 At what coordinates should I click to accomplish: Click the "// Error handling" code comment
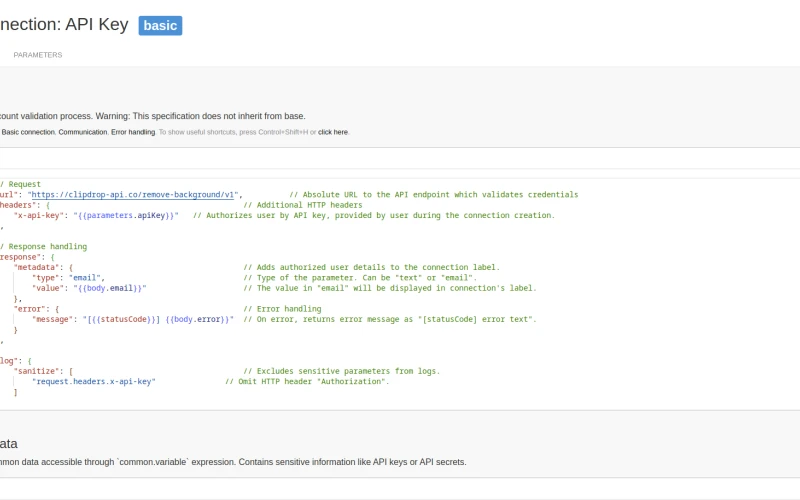tap(282, 309)
